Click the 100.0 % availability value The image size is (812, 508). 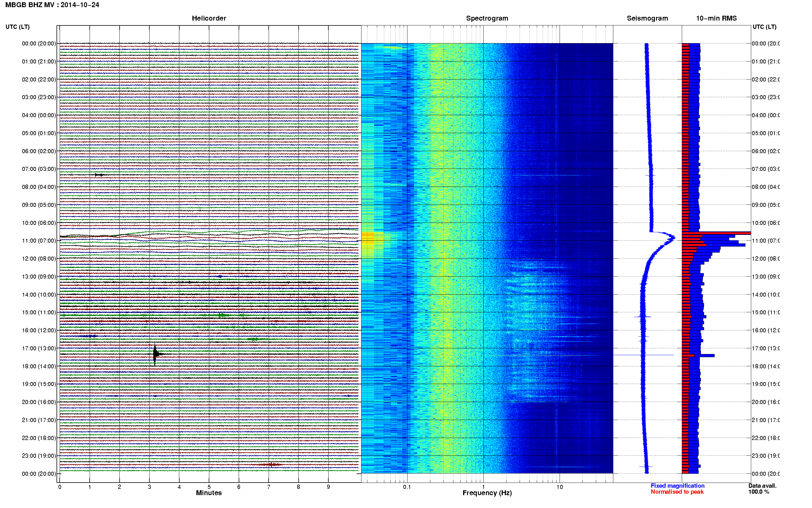pyautogui.click(x=759, y=492)
